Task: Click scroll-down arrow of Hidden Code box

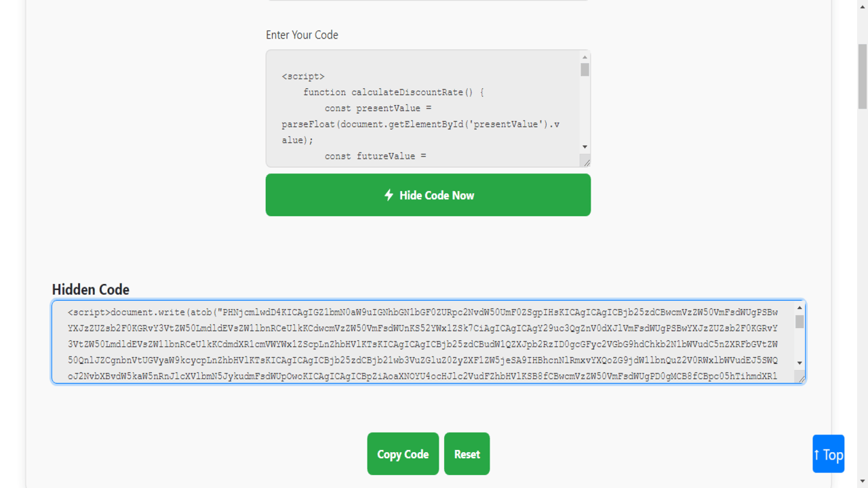Action: coord(800,363)
